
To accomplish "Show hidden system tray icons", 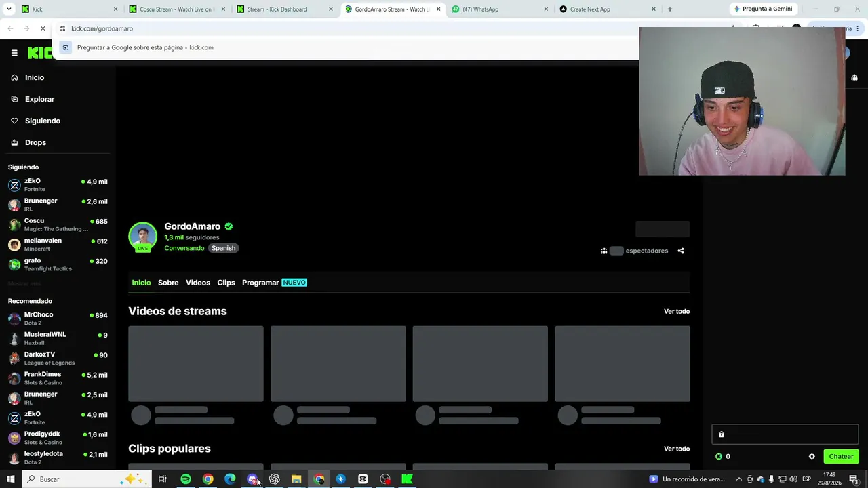I will pos(739,479).
